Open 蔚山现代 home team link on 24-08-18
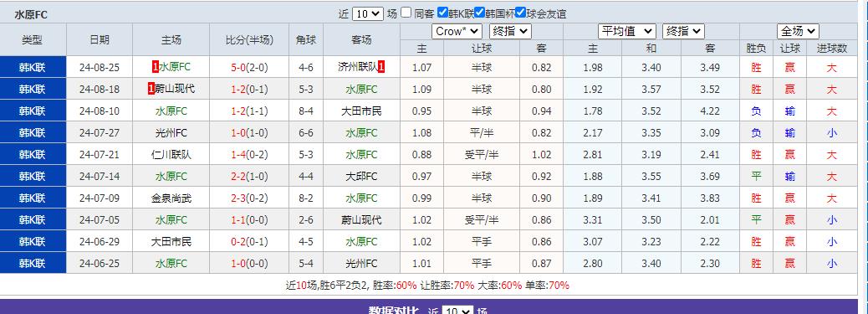The height and width of the screenshot is (314, 868). point(175,89)
